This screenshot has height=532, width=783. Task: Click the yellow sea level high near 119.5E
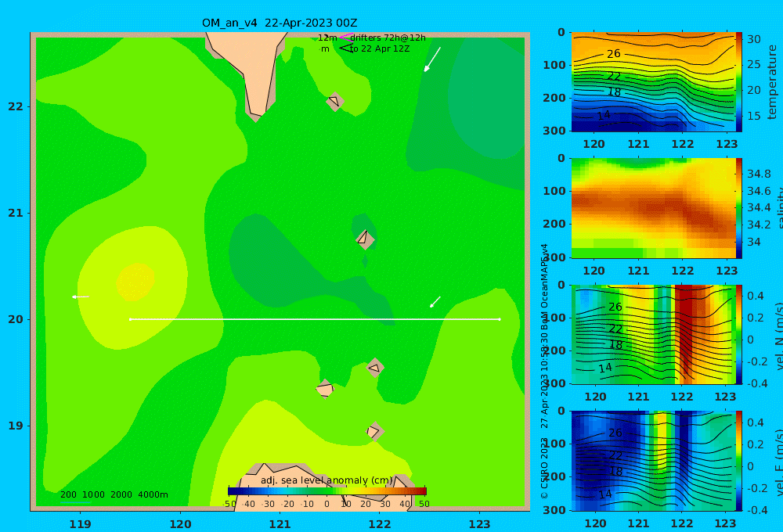[x=135, y=282]
